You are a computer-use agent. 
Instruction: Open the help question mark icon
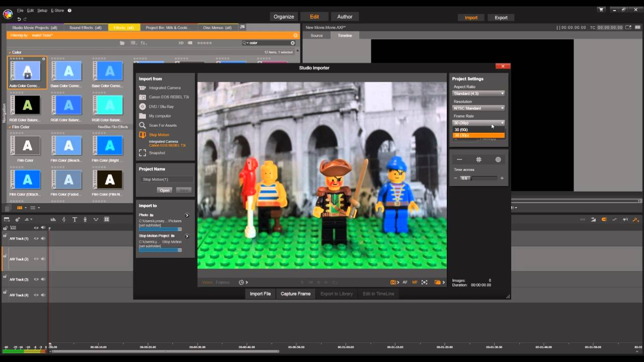[x=69, y=10]
